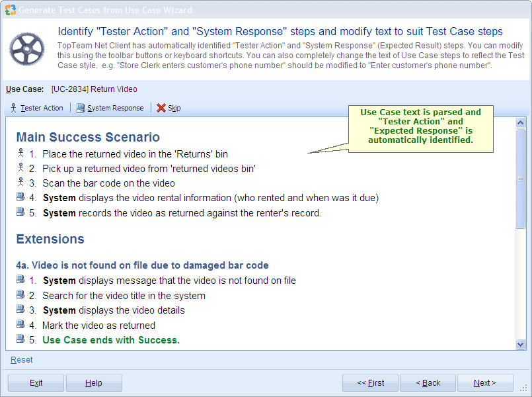Go to the First wizard page
The image size is (532, 397).
tap(369, 382)
